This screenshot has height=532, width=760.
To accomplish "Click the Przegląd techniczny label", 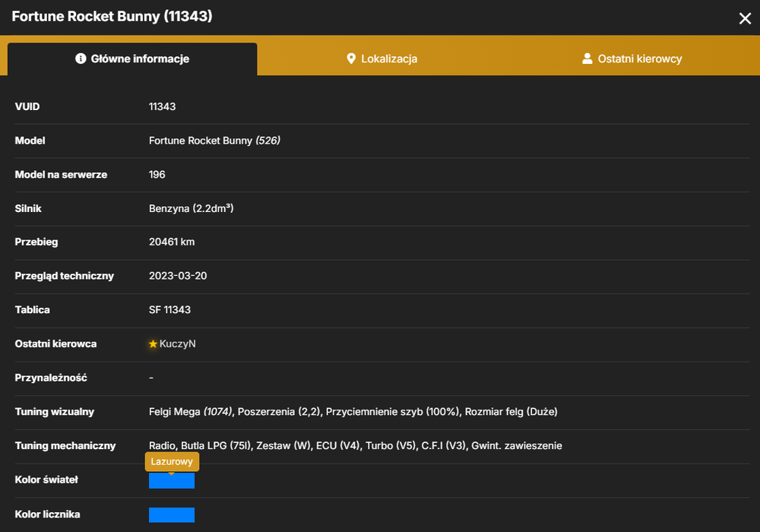I will click(x=65, y=276).
